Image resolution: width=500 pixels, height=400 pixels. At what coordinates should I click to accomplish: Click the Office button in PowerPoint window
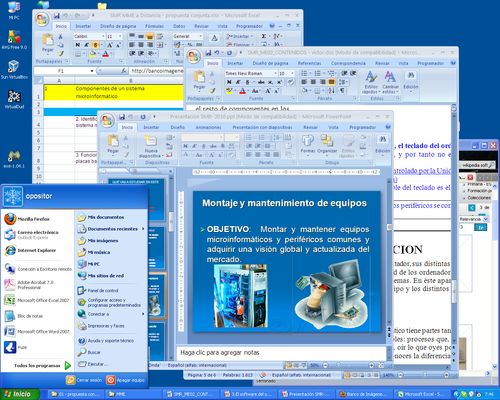[x=107, y=120]
